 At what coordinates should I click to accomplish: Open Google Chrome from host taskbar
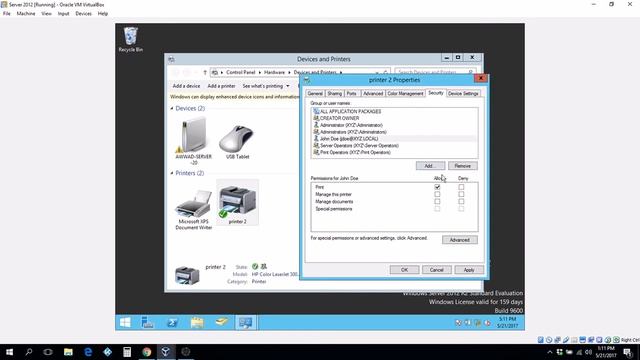[x=147, y=352]
